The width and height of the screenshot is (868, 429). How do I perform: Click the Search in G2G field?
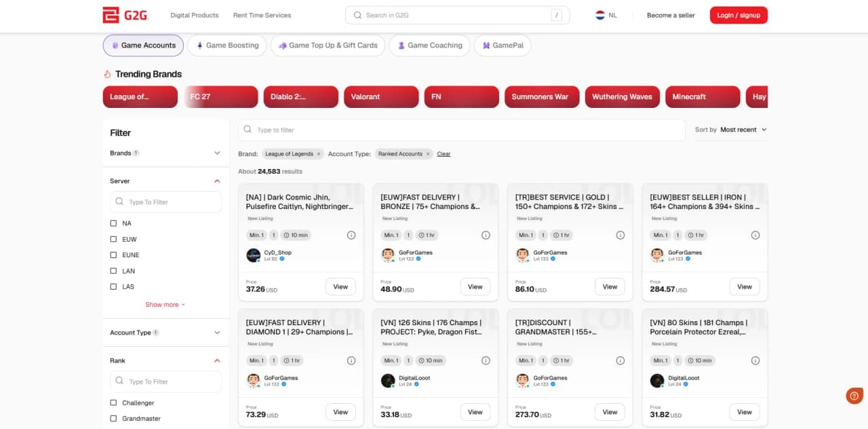(x=458, y=15)
